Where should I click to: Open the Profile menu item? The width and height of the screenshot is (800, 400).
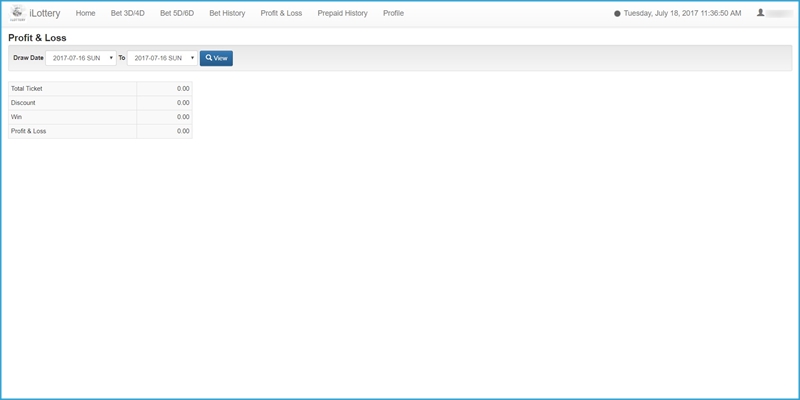[393, 14]
